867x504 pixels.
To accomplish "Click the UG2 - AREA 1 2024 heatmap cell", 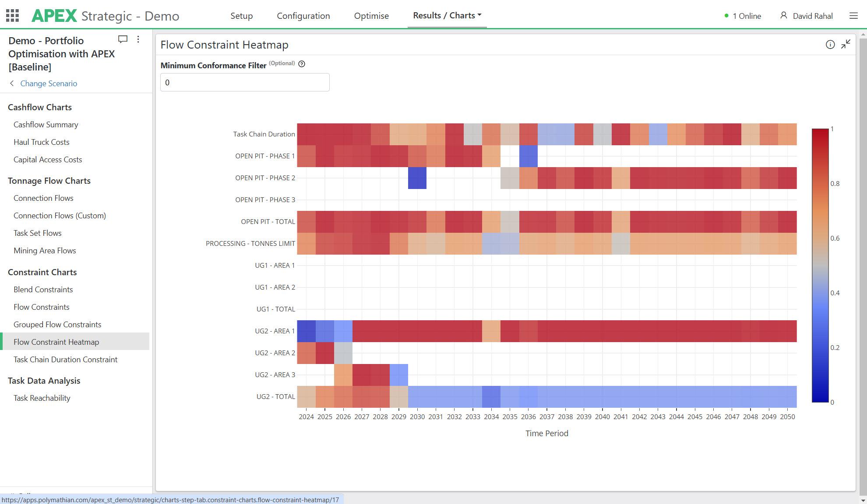I will (x=306, y=331).
